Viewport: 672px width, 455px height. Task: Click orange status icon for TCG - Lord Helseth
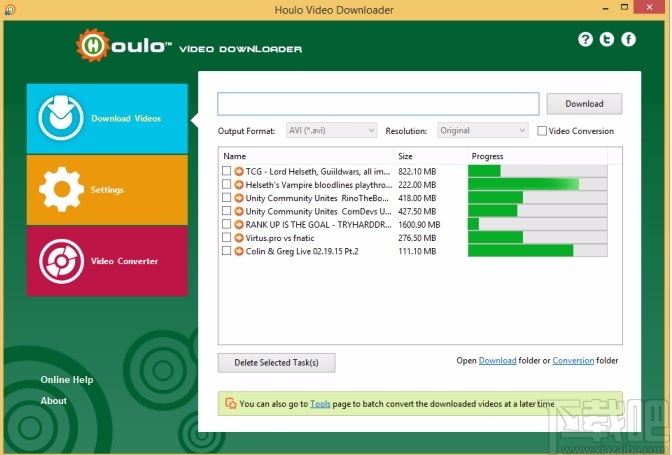[x=239, y=171]
